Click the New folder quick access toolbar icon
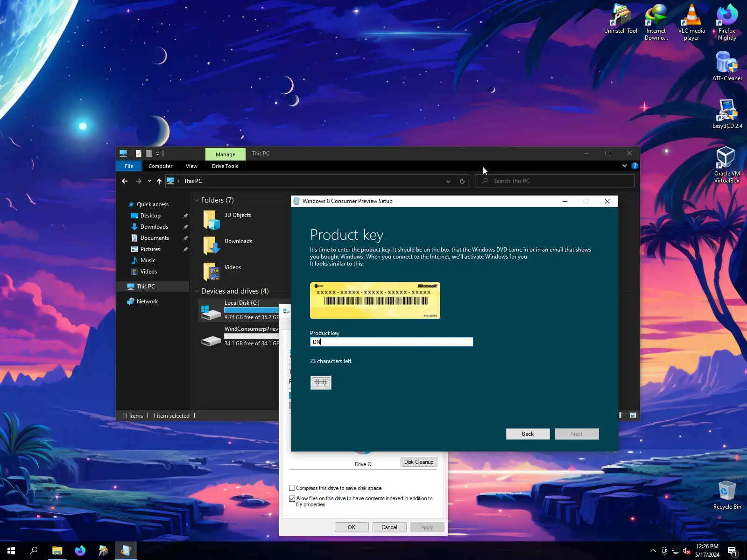The height and width of the screenshot is (560, 747). (x=149, y=154)
